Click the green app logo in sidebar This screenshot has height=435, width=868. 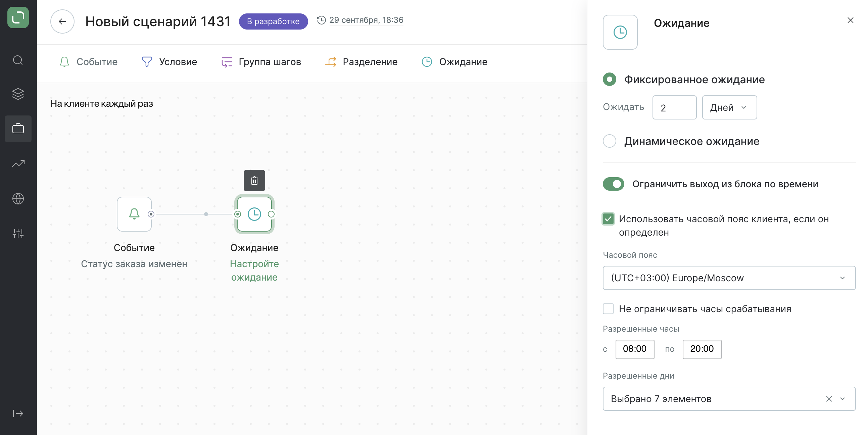pos(18,17)
